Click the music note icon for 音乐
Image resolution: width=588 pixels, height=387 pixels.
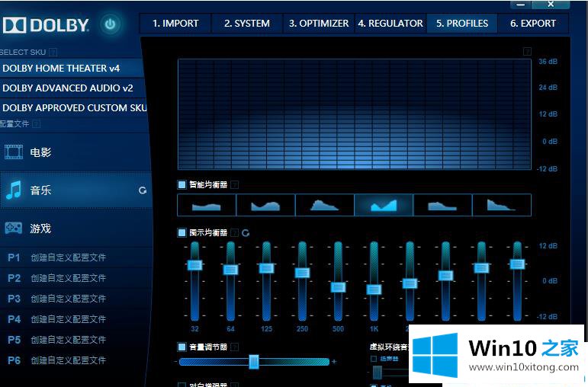pos(14,190)
